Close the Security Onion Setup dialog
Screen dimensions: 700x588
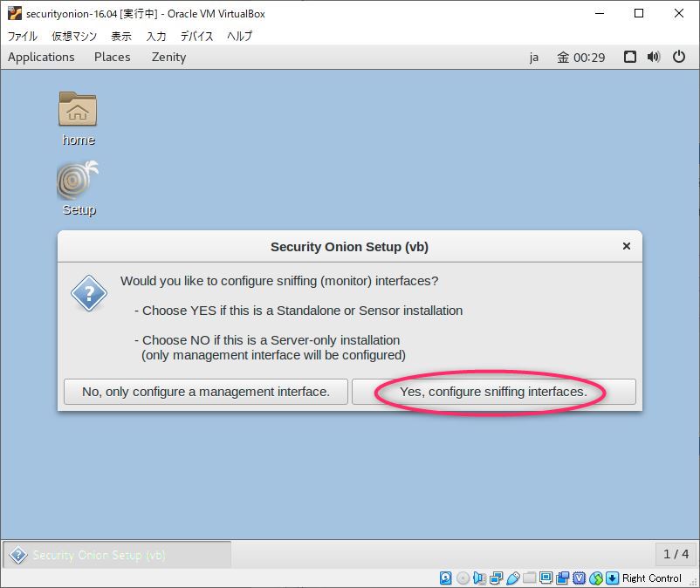point(627,246)
